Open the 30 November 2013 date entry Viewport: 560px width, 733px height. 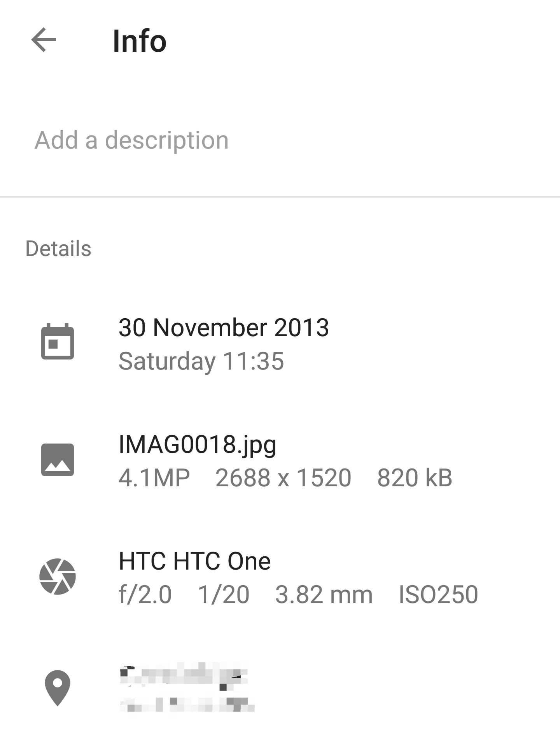click(224, 328)
